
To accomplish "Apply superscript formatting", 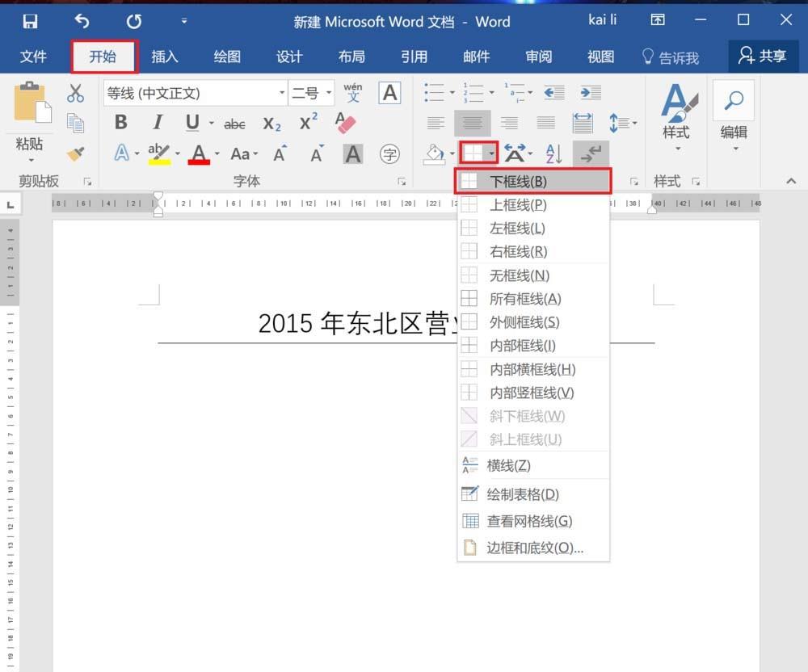I will (x=304, y=121).
